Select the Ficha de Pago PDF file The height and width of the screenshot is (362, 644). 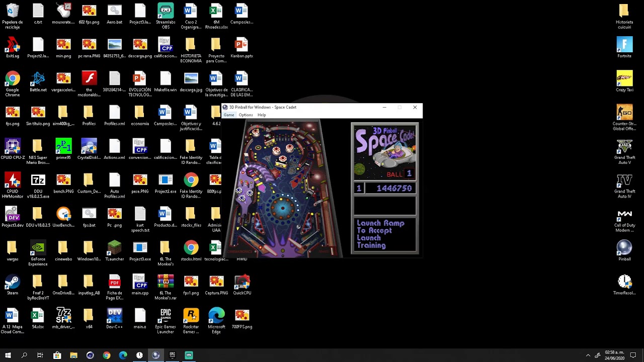pyautogui.click(x=114, y=287)
